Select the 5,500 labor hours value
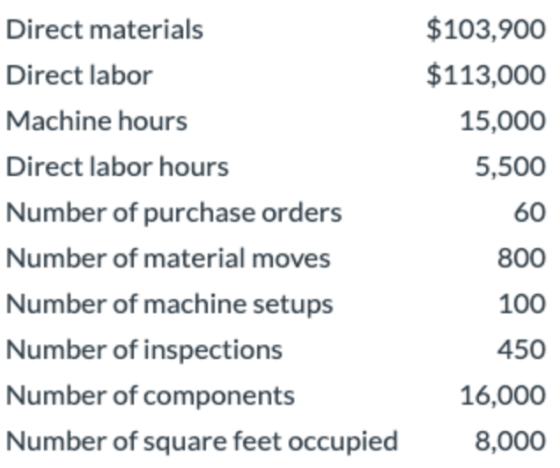This screenshot has height=468, width=560. coord(510,166)
